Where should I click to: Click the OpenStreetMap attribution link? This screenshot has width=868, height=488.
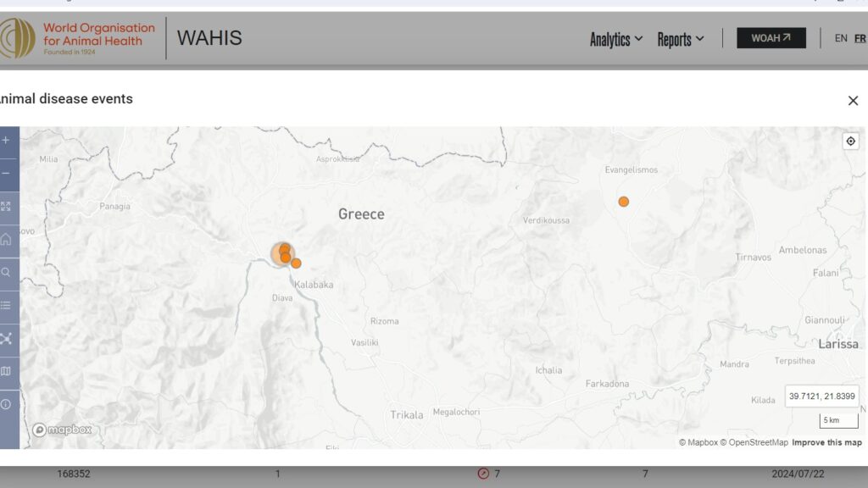(x=754, y=442)
